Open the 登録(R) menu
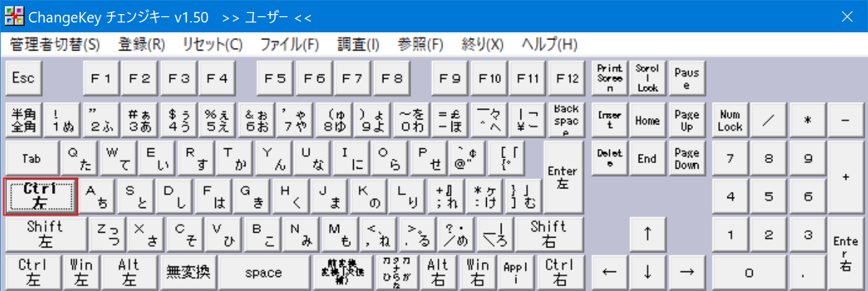The image size is (868, 291). click(141, 44)
